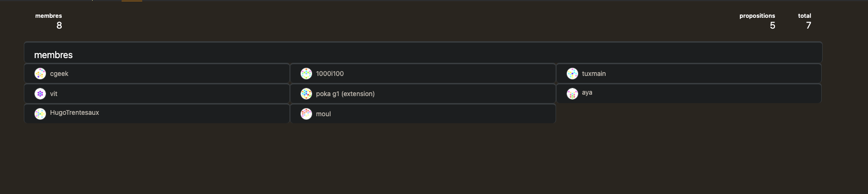Image resolution: width=868 pixels, height=194 pixels.
Task: Select the aya member name
Action: (587, 93)
